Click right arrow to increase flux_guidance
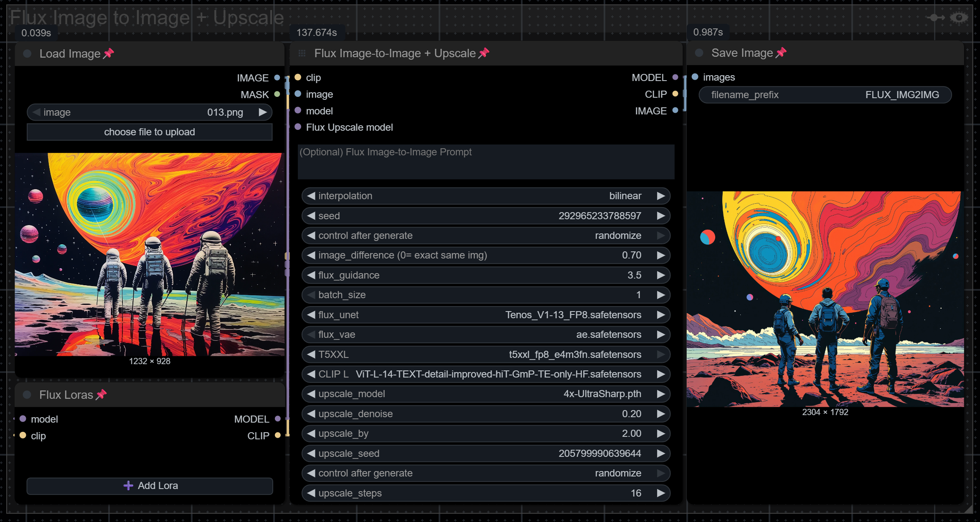The height and width of the screenshot is (522, 980). pyautogui.click(x=660, y=275)
